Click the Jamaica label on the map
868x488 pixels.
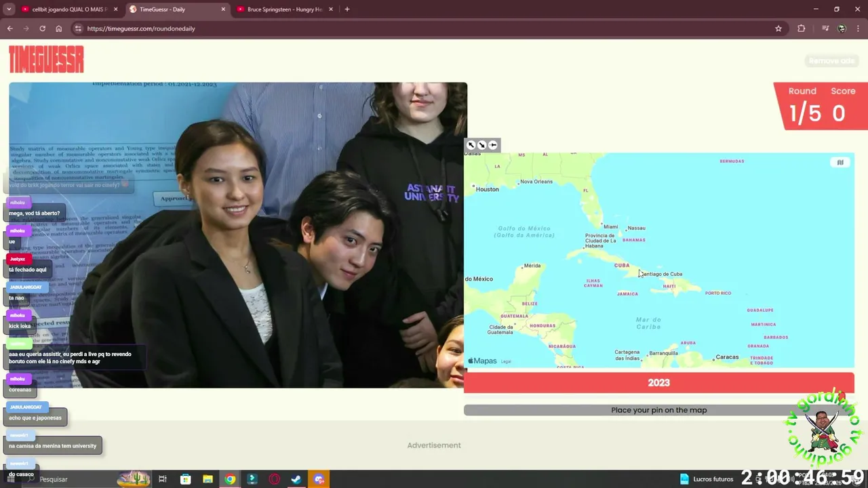tap(627, 294)
